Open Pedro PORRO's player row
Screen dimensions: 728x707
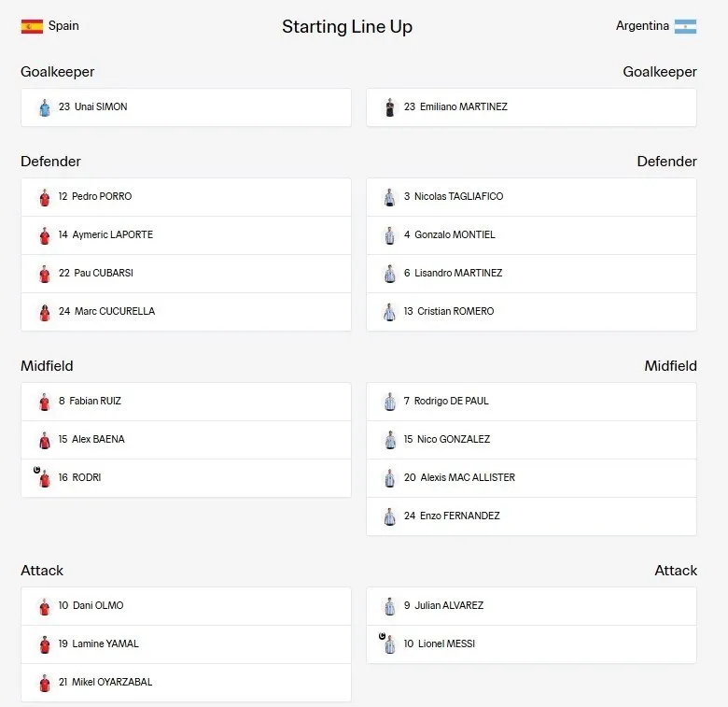point(186,197)
